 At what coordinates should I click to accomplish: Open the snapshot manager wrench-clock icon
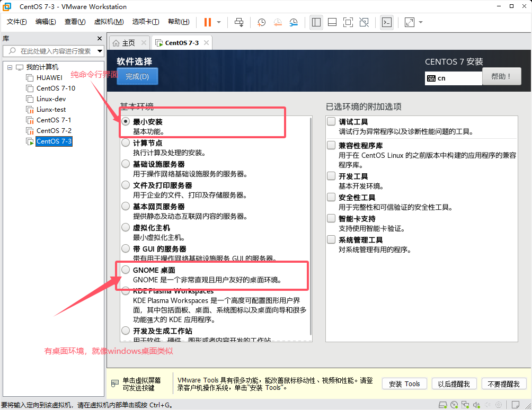point(294,22)
